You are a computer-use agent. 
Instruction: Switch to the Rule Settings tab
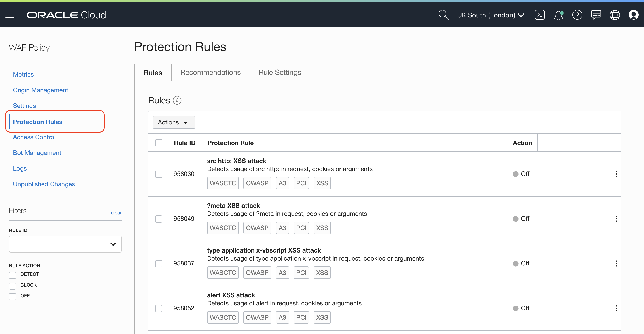point(280,72)
